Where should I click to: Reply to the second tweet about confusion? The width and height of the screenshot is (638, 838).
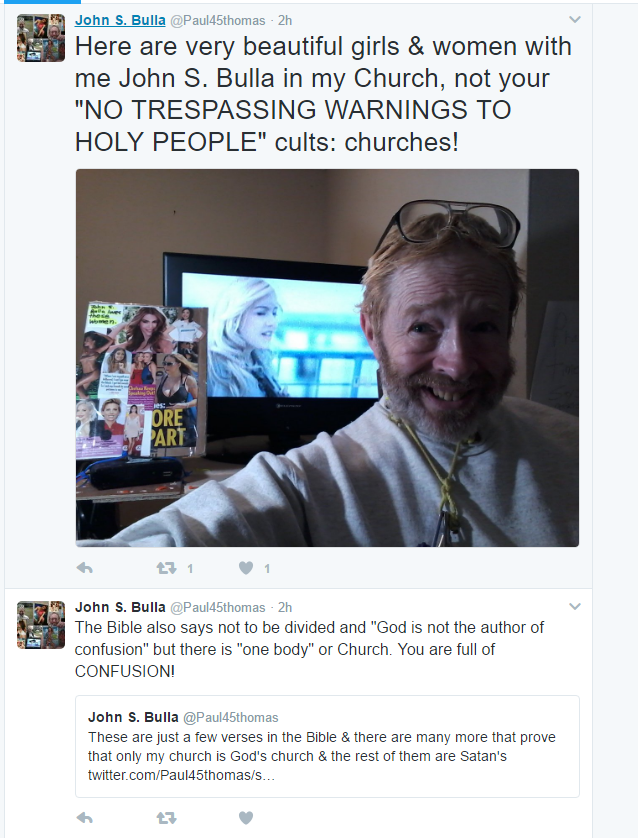click(x=84, y=818)
